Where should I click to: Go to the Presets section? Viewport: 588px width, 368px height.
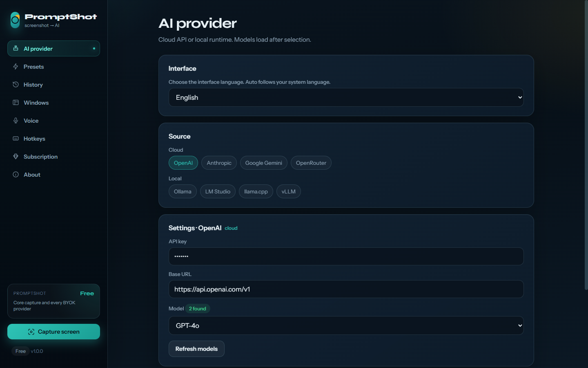tap(53, 66)
